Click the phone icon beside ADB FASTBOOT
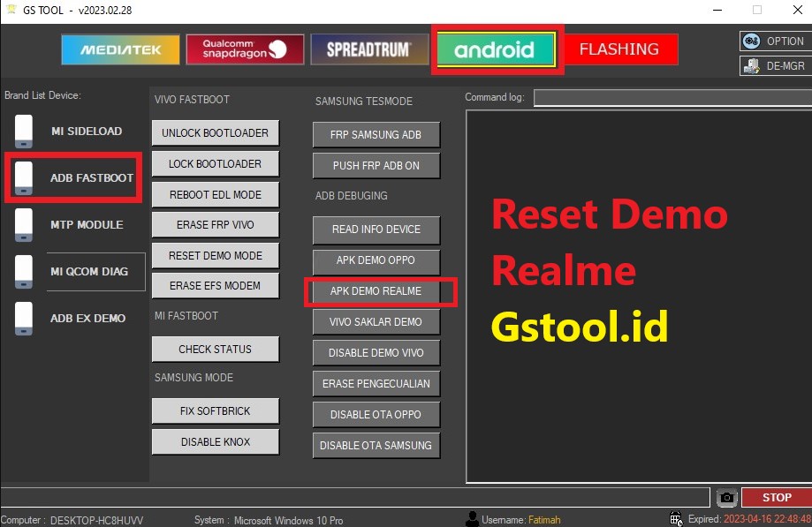The image size is (812, 527). (x=24, y=178)
